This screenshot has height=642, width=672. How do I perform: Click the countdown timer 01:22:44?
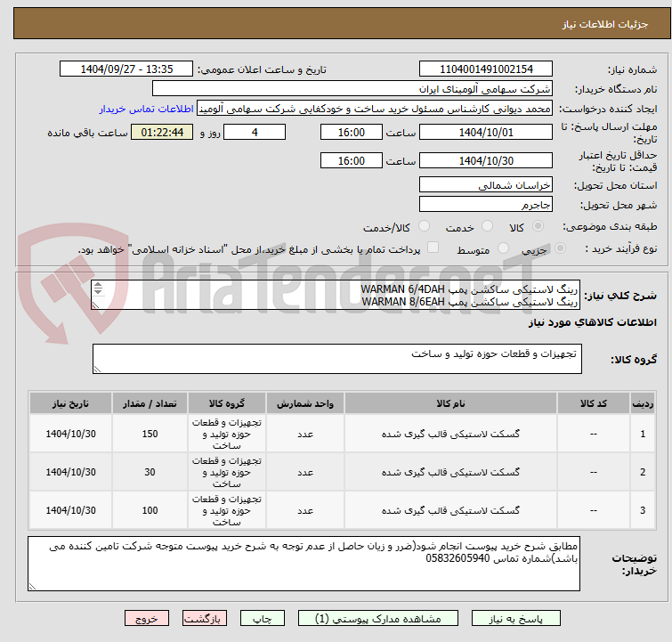click(x=162, y=132)
